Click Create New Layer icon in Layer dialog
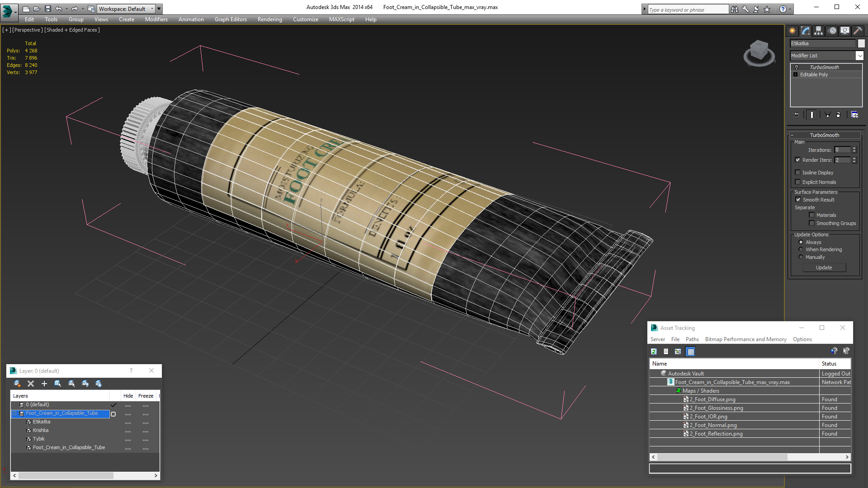868x488 pixels. [17, 384]
